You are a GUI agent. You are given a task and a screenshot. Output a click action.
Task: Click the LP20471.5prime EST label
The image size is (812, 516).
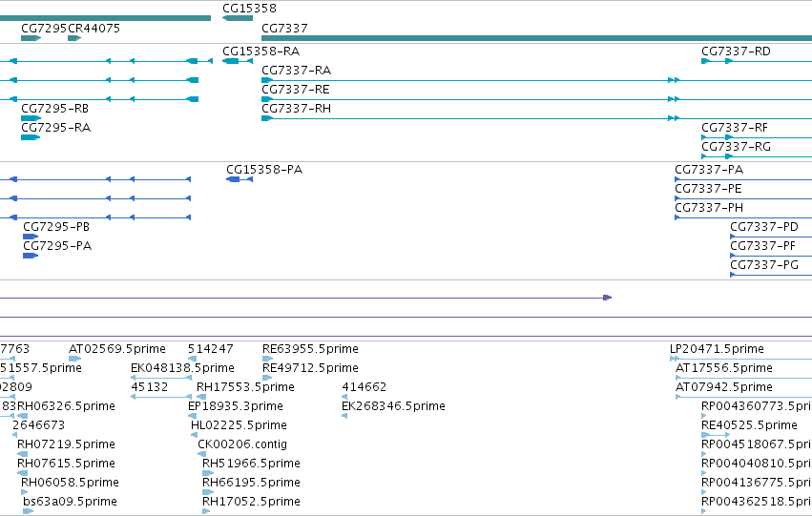coord(717,349)
